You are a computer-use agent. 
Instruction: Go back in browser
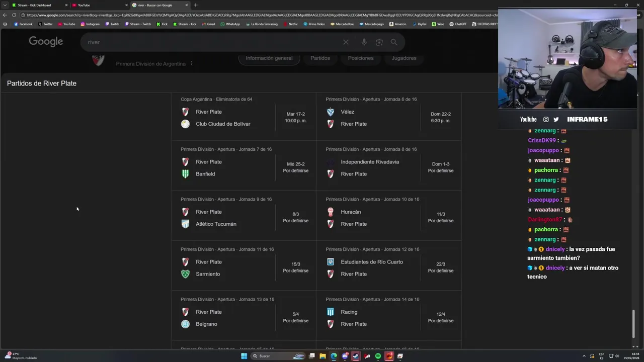tap(5, 15)
